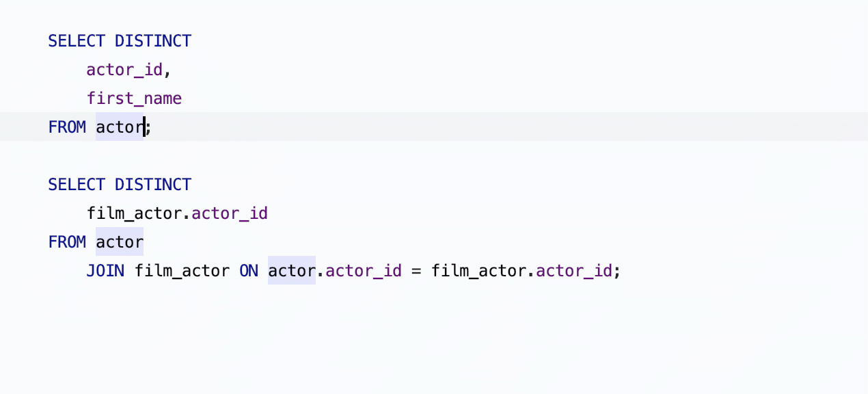Click film_actor after the equals sign
The width and height of the screenshot is (868, 394).
click(478, 271)
